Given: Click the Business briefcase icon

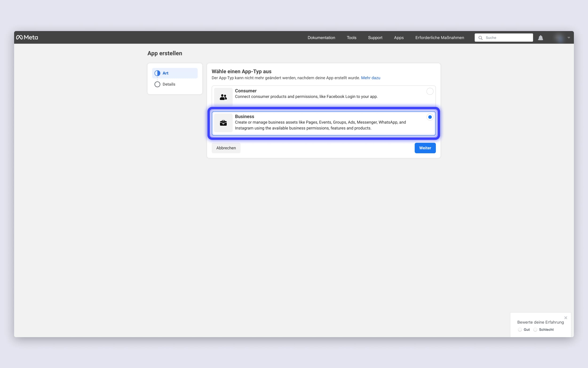Looking at the screenshot, I should tap(223, 123).
